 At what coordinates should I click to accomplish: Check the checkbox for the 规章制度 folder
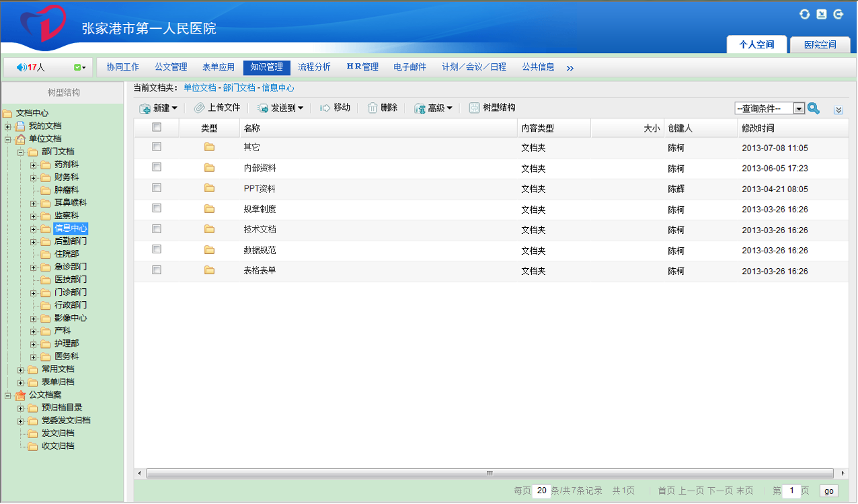157,209
